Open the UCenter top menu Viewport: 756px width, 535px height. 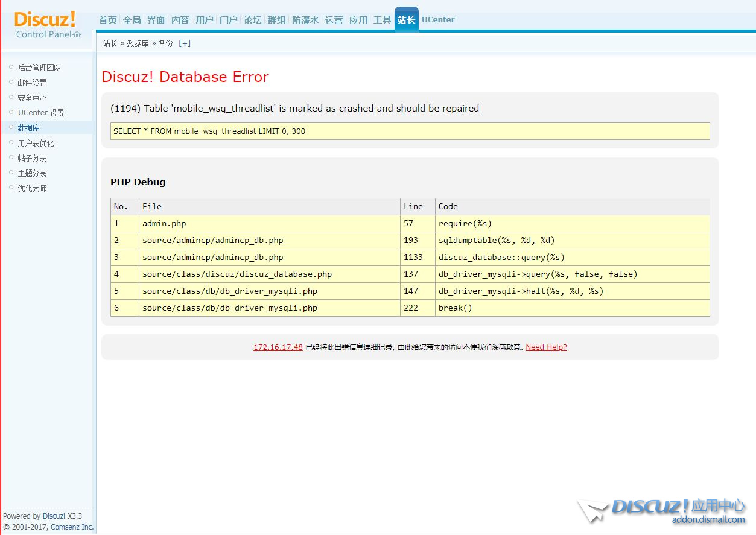[438, 19]
